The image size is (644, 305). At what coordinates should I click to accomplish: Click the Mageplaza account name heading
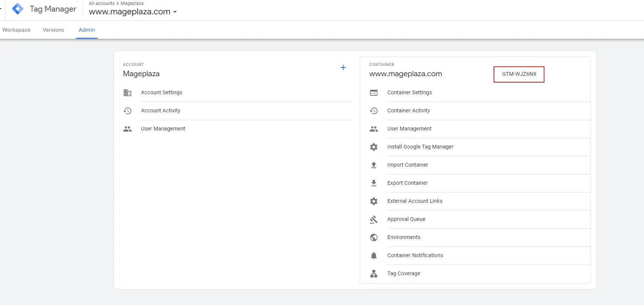point(141,74)
